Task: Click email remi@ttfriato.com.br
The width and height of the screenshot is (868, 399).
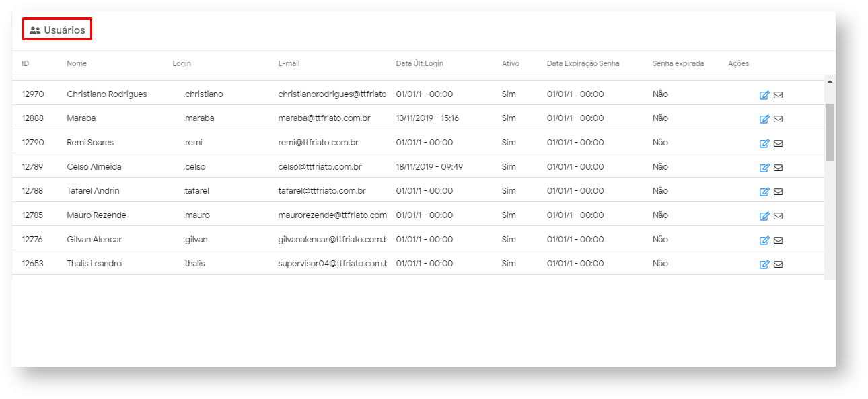Action: (x=318, y=143)
